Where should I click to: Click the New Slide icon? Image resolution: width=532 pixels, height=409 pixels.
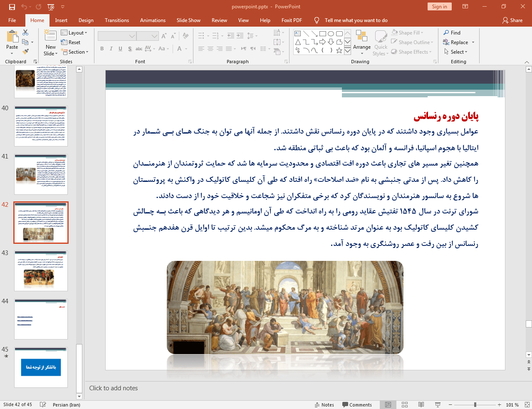50,36
